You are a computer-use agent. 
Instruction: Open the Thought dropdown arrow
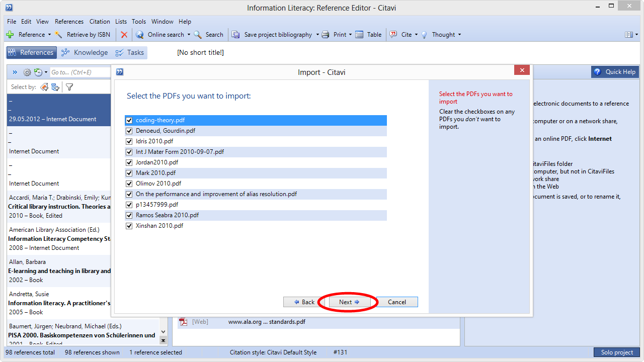[459, 35]
